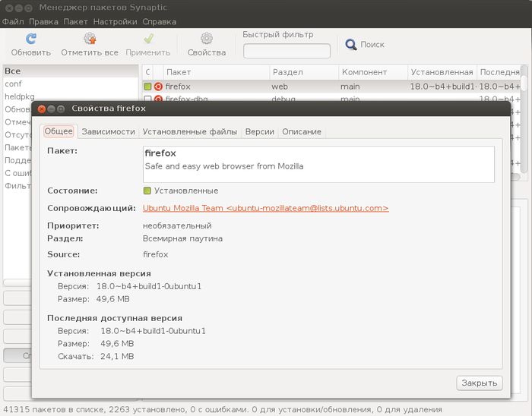532x416 pixels.
Task: Click the status bar package count text
Action: coord(222,410)
